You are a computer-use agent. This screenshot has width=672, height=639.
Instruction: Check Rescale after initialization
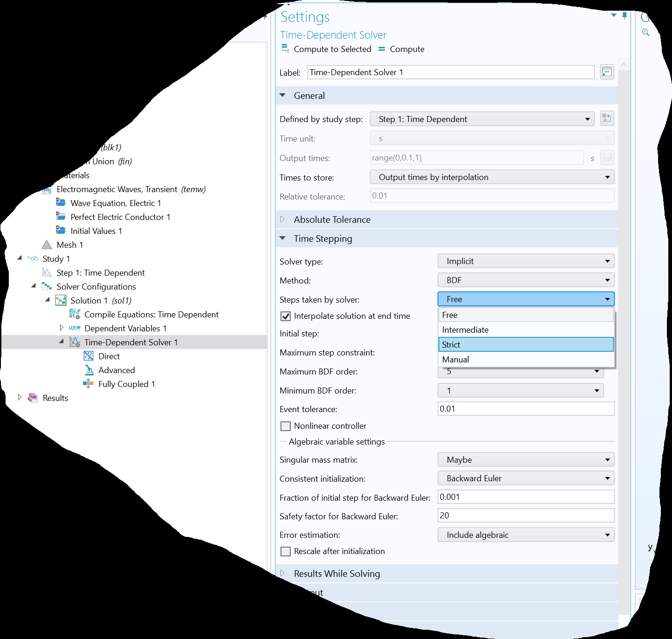pos(286,551)
